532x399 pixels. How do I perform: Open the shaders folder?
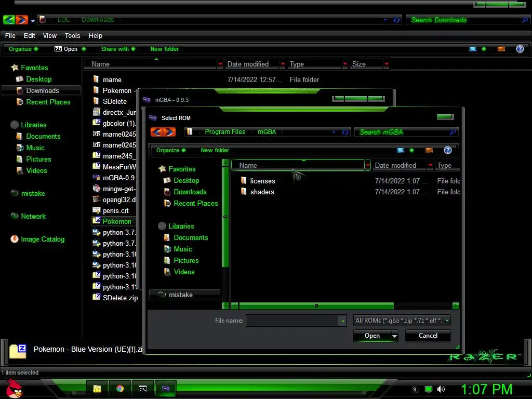(262, 192)
